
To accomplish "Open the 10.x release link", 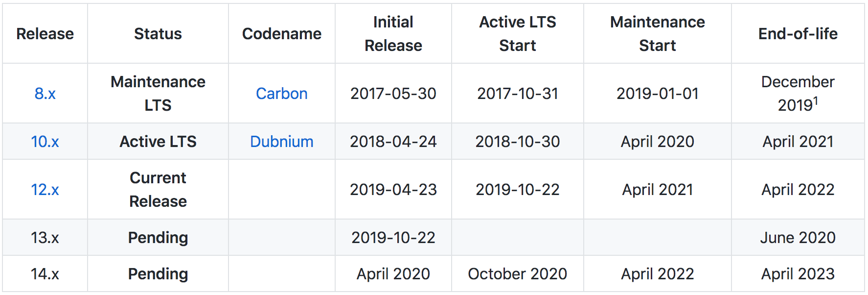I will [45, 142].
